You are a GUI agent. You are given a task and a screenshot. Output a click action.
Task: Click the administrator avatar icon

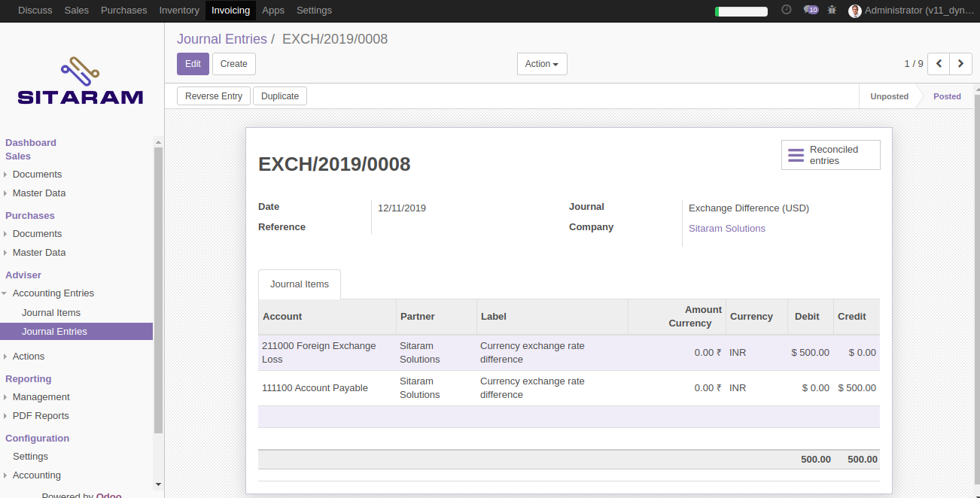pyautogui.click(x=854, y=11)
